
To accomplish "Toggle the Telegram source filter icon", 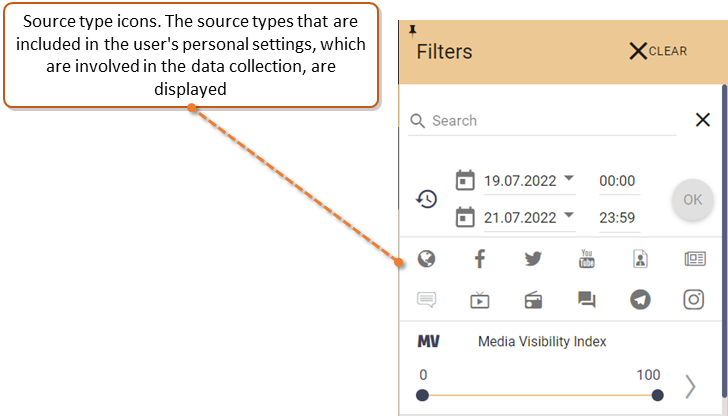I will point(640,299).
